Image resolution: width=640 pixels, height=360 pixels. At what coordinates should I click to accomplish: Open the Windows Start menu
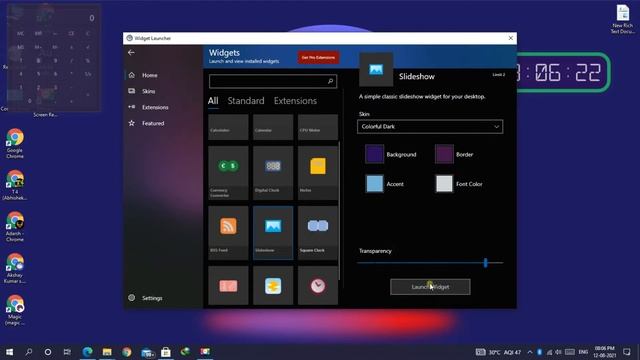click(9, 352)
